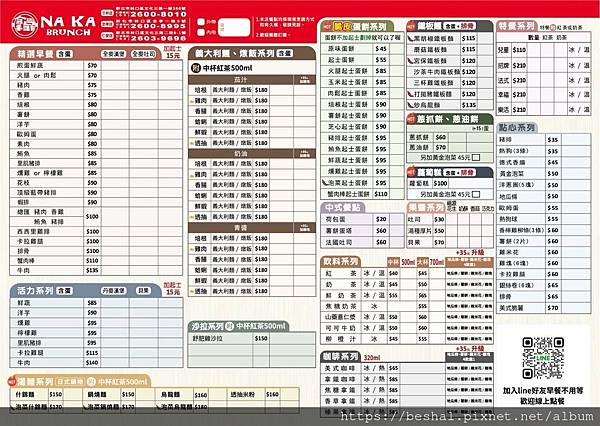Image resolution: width=600 pixels, height=426 pixels.
Task: Click 貝果 $70 row in 果醬系列
Action: coord(450,242)
